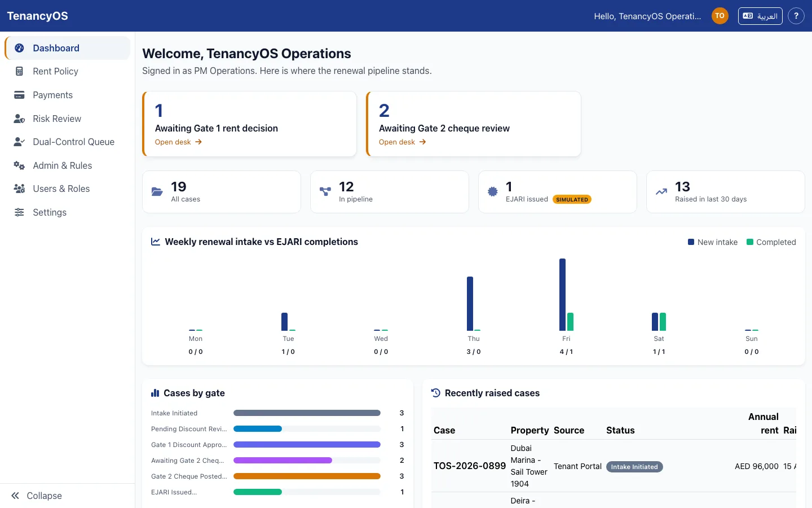This screenshot has width=812, height=508.
Task: Click the Intake Initiated status badge
Action: click(634, 467)
